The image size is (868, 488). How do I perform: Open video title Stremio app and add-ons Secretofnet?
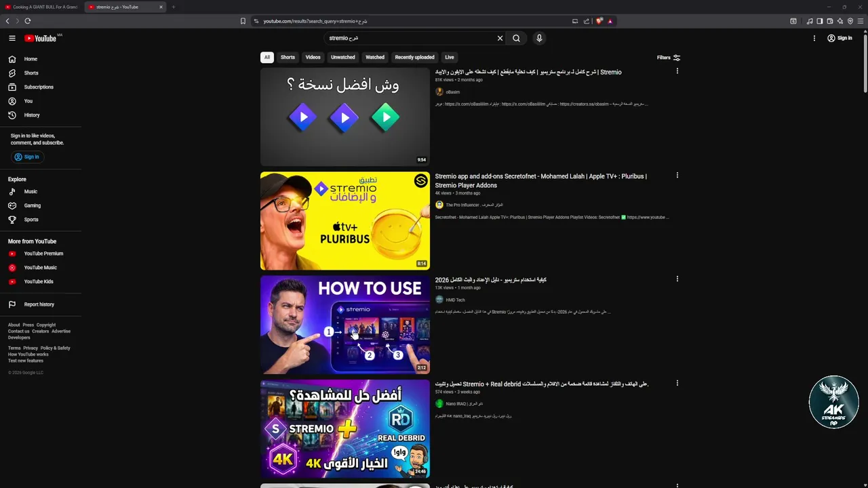[540, 180]
